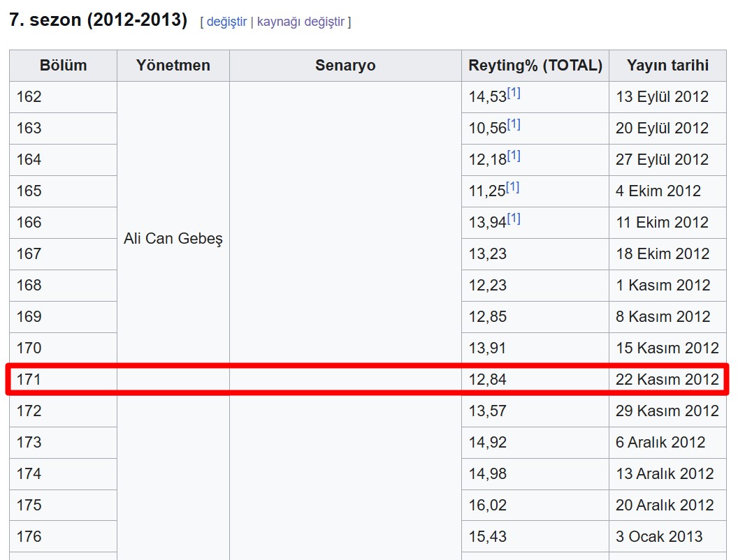Viewport: 738px width, 560px height.
Task: Open the 'kaynağı değiştir' source edit link
Action: click(x=301, y=22)
